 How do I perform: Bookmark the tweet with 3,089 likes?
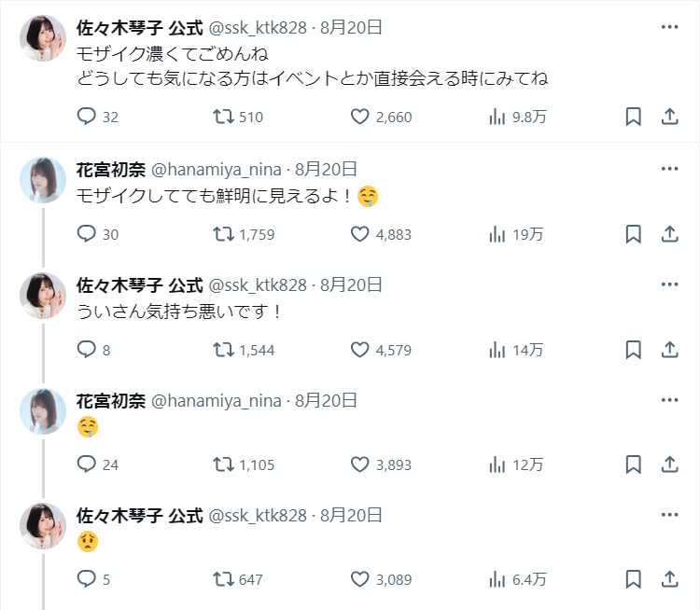633,579
